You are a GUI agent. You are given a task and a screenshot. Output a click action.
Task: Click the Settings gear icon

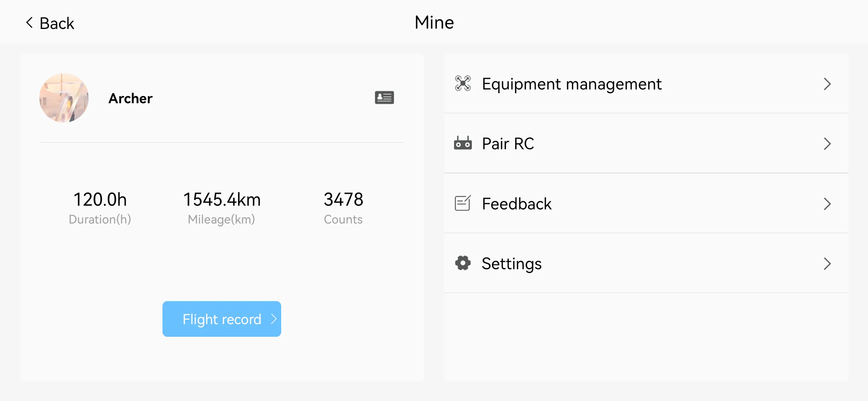[463, 263]
